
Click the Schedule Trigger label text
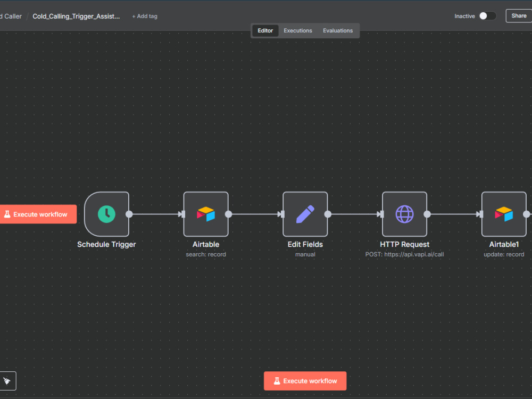pos(106,244)
